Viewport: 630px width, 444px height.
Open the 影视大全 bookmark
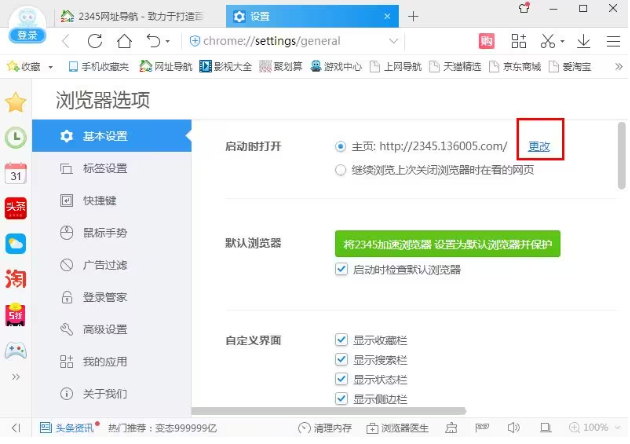pos(226,67)
